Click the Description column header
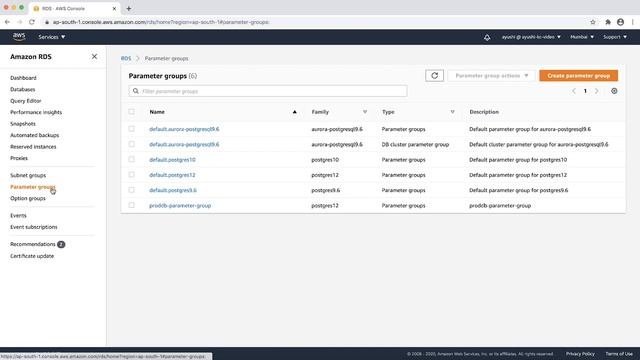The width and height of the screenshot is (640, 360). 484,112
